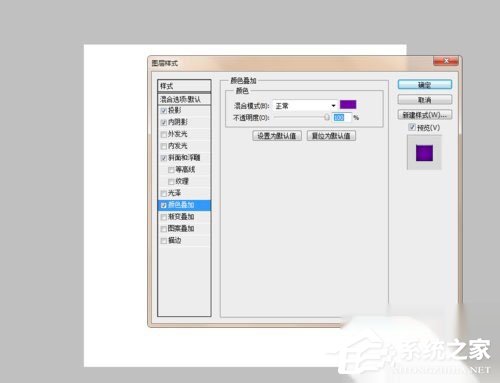Select the 混合选项:默认 list item

184,99
